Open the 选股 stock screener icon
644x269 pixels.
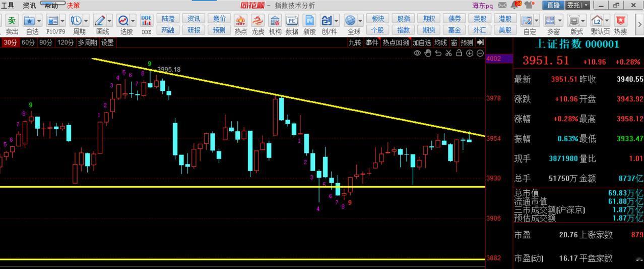123,21
